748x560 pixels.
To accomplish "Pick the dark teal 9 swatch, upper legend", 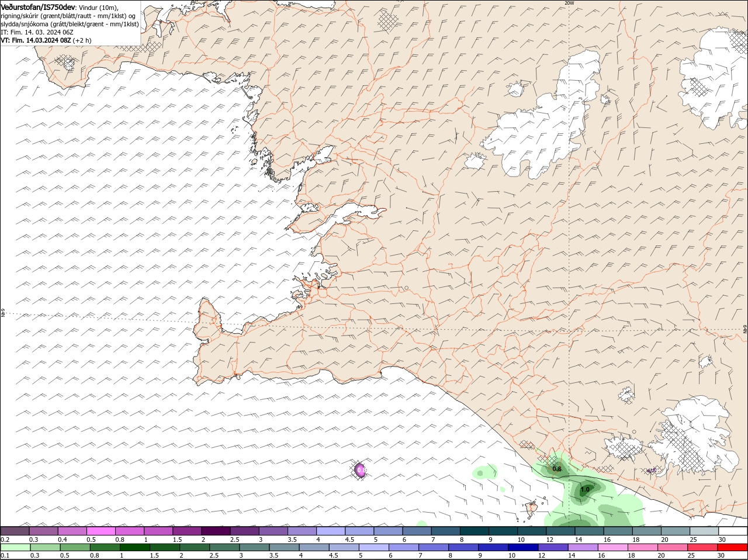I will click(x=502, y=531).
